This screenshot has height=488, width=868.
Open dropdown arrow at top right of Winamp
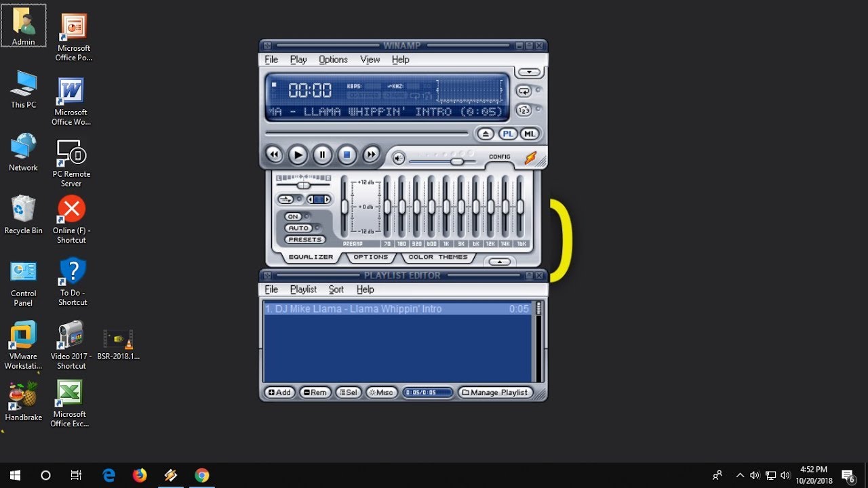coord(529,72)
